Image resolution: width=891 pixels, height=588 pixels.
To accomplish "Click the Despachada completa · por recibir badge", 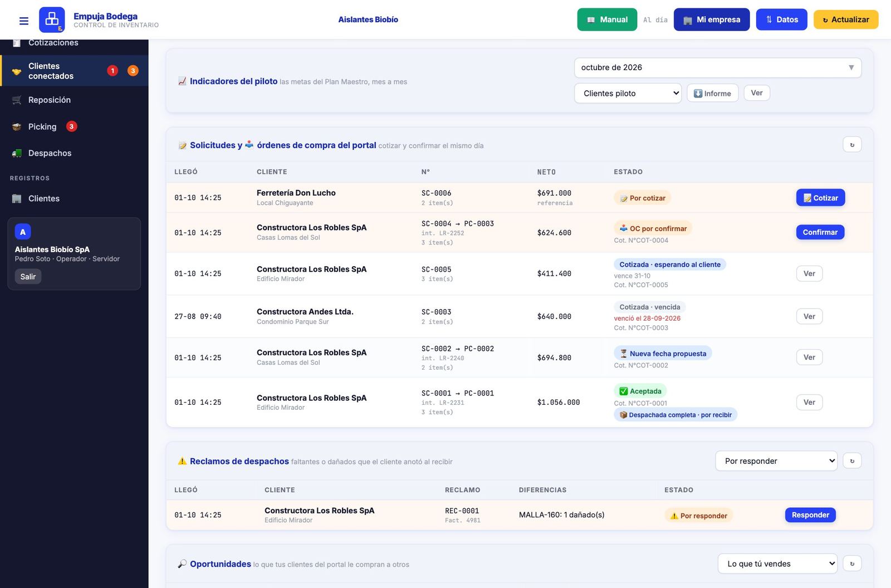I will click(675, 415).
